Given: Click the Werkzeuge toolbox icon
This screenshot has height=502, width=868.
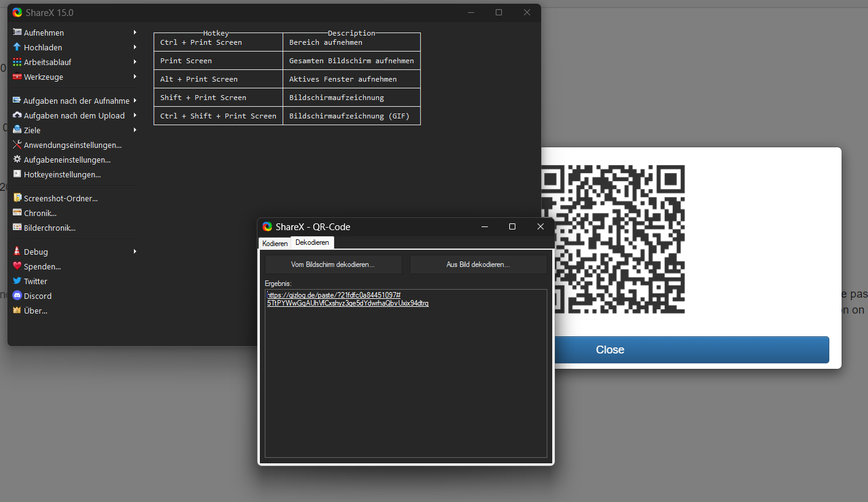Looking at the screenshot, I should tap(17, 77).
